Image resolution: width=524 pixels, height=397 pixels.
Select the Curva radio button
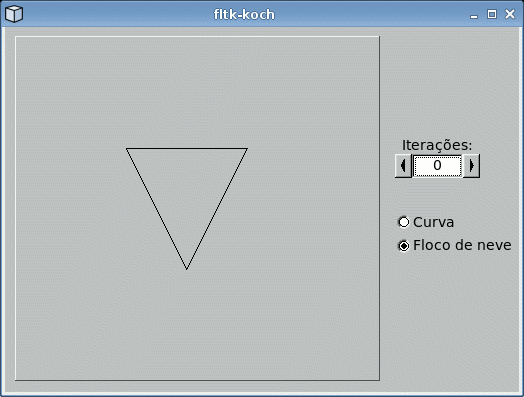[404, 222]
